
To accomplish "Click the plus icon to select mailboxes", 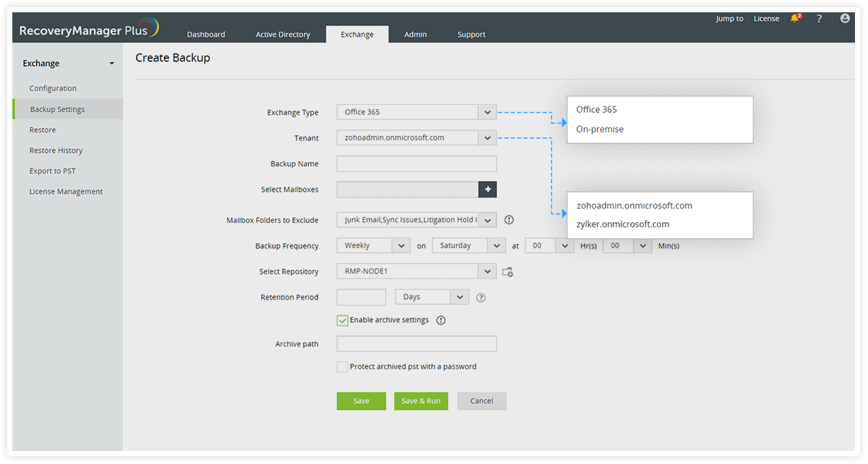I will (x=488, y=190).
